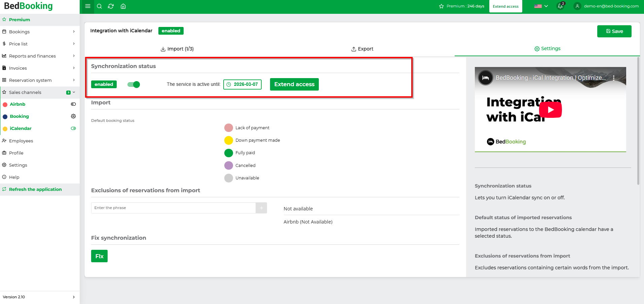644x304 pixels.
Task: Collapse the Sales channels chevron
Action: [x=74, y=92]
